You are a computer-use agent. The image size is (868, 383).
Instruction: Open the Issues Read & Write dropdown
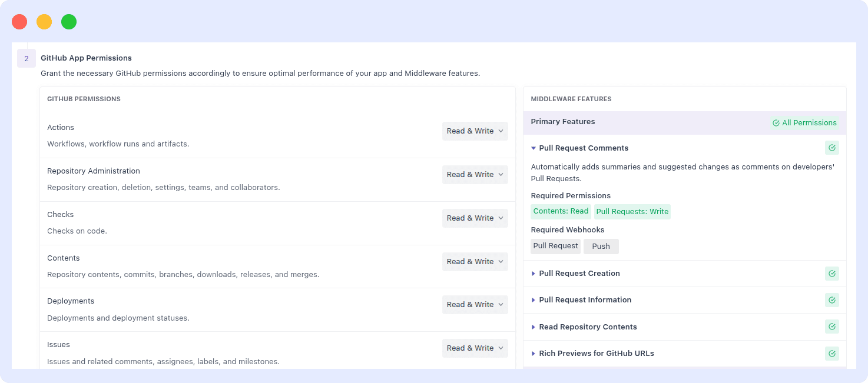pyautogui.click(x=475, y=348)
